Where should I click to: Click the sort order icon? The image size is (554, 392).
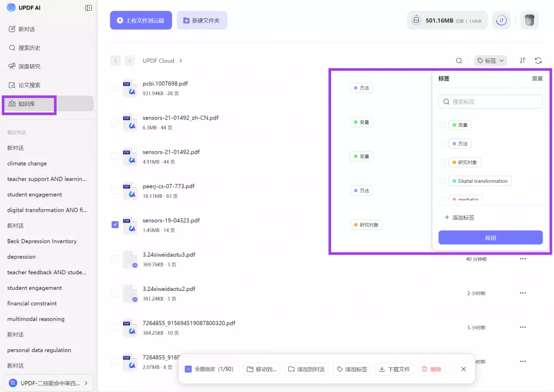[x=522, y=61]
